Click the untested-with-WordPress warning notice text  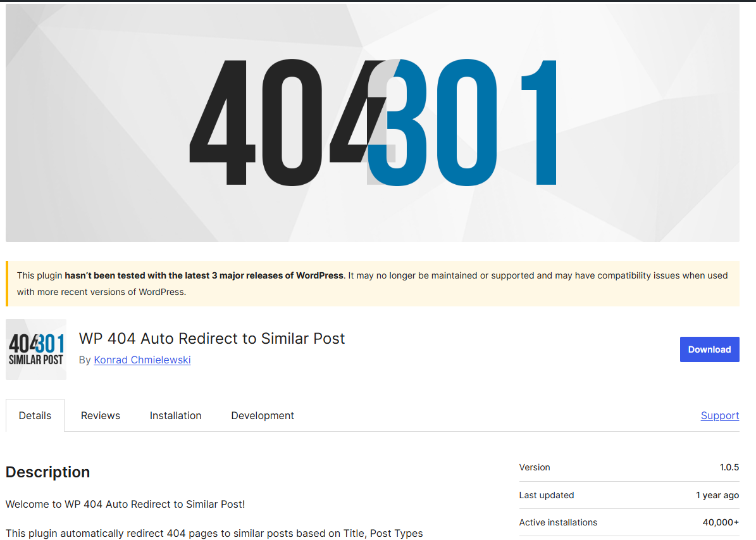tap(372, 284)
